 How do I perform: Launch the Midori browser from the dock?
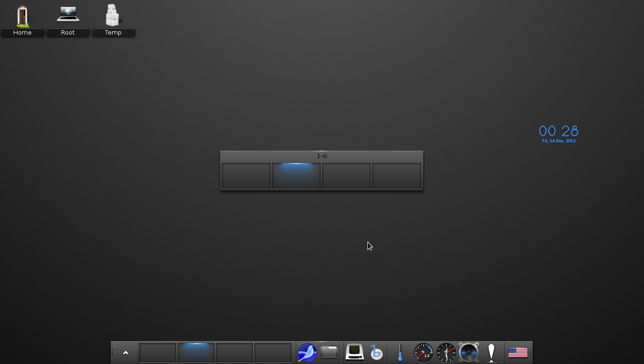307,352
